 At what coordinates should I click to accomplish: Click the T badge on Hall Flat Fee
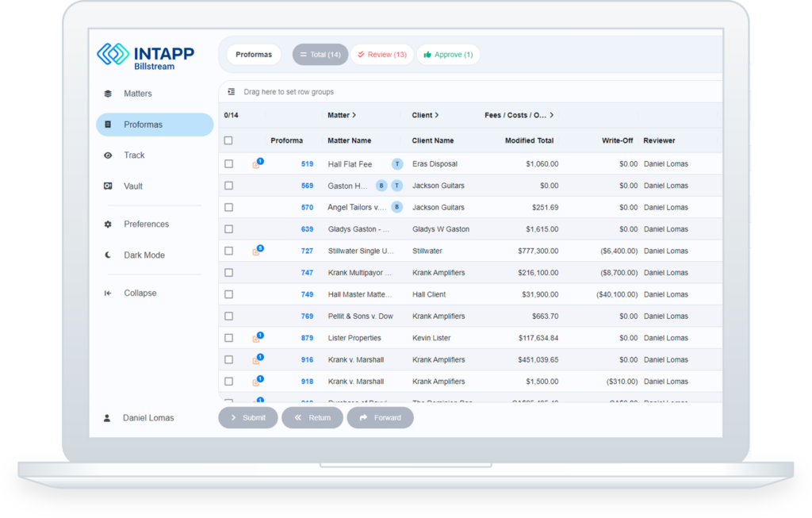coord(397,164)
